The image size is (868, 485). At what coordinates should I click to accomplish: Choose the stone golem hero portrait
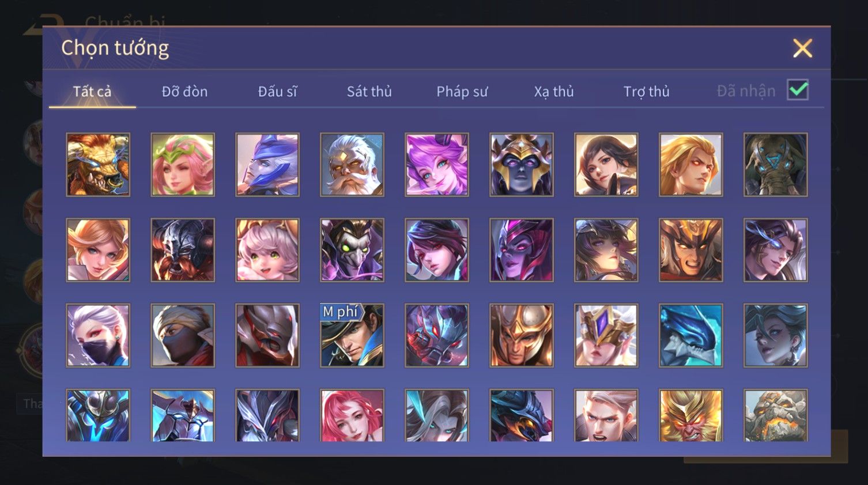775,415
